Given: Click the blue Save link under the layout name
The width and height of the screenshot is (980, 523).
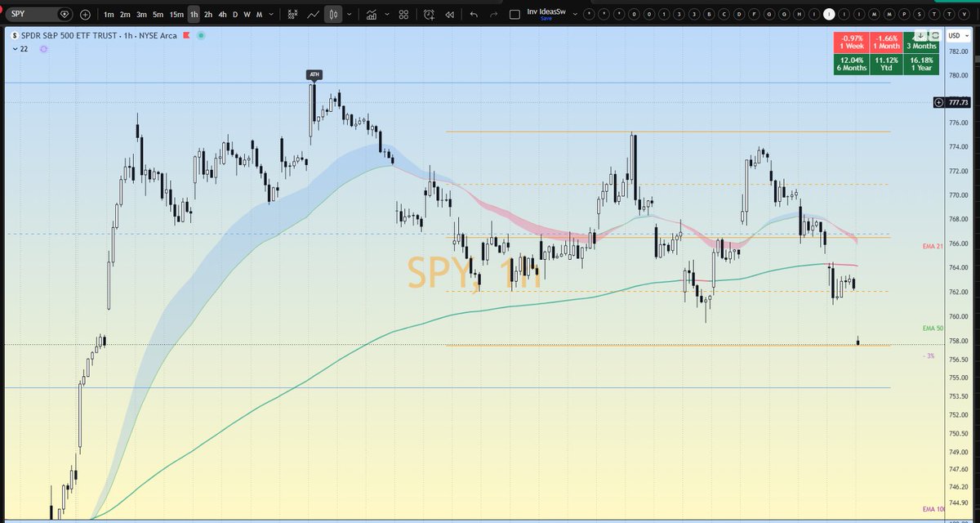Looking at the screenshot, I should 546,19.
